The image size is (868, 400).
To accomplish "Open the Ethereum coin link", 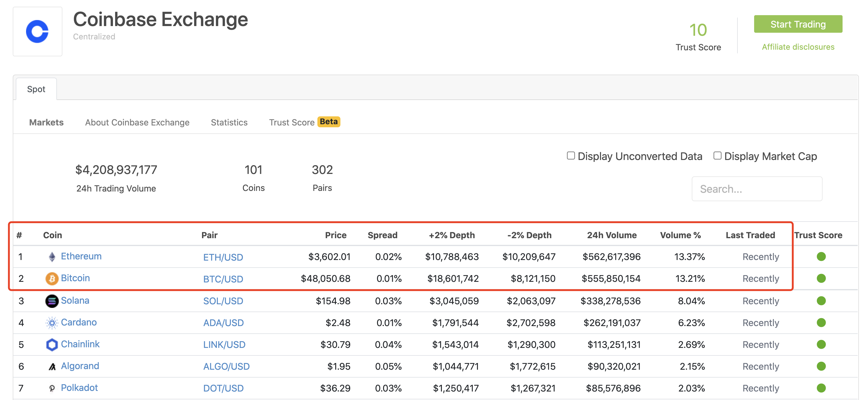I will click(81, 256).
